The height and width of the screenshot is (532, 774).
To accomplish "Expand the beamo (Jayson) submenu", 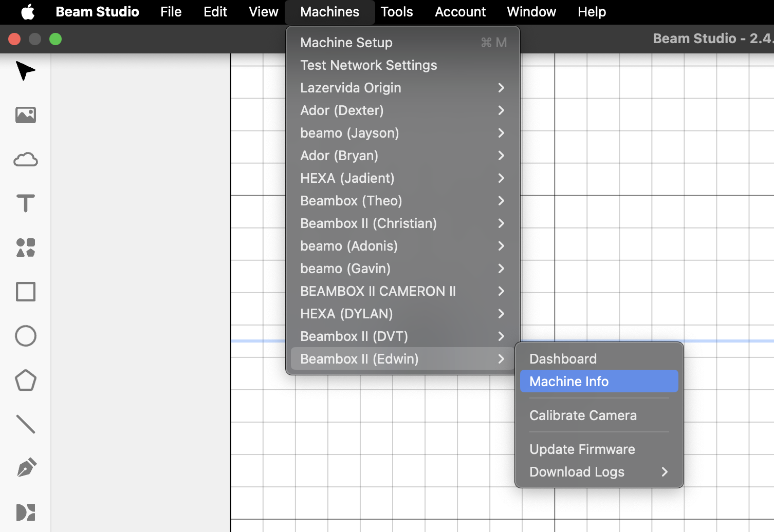I will 403,133.
